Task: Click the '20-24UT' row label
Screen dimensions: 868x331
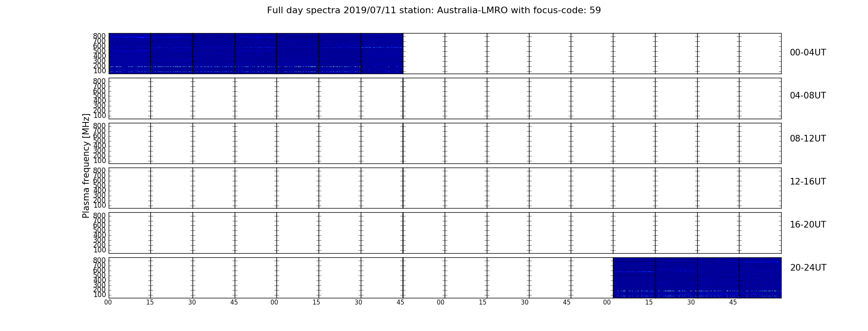Action: coord(808,268)
